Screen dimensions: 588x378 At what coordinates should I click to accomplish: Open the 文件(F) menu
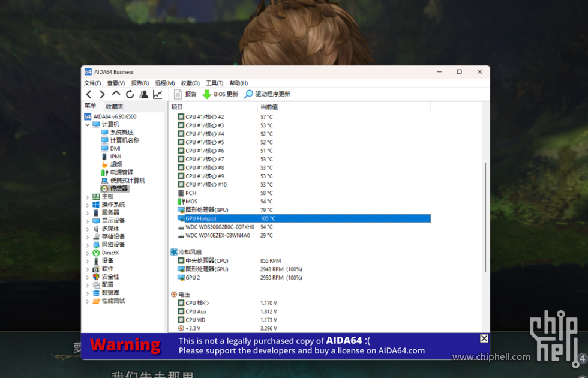[x=92, y=83]
